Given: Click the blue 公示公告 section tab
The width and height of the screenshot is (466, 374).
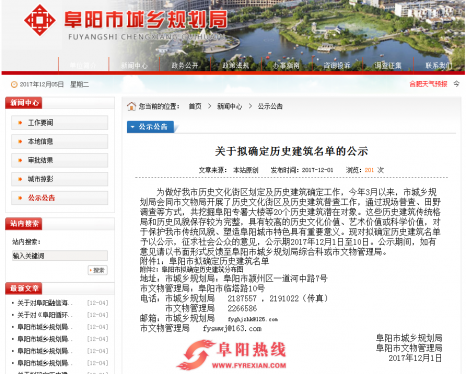Looking at the screenshot, I should [151, 127].
